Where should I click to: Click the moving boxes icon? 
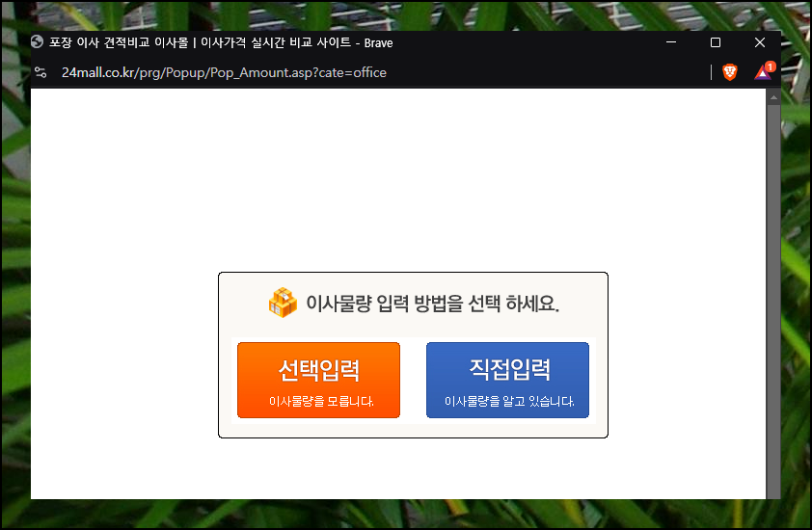click(283, 303)
